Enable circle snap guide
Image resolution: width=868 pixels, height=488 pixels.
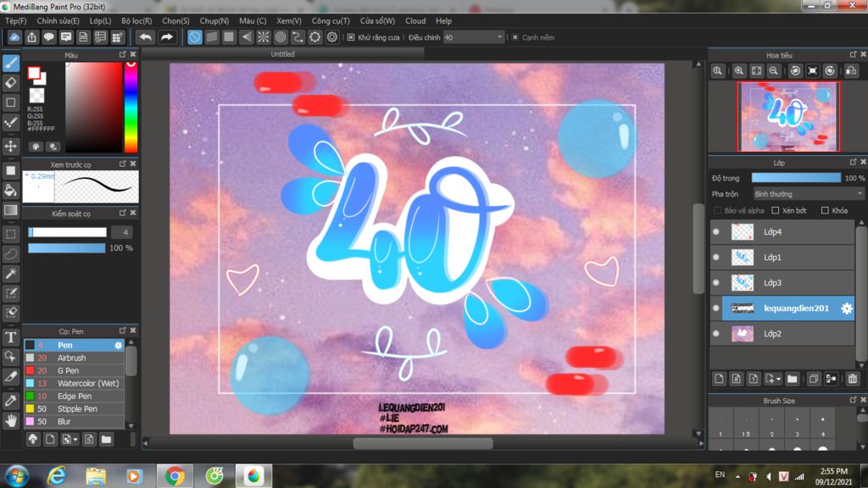click(x=281, y=37)
